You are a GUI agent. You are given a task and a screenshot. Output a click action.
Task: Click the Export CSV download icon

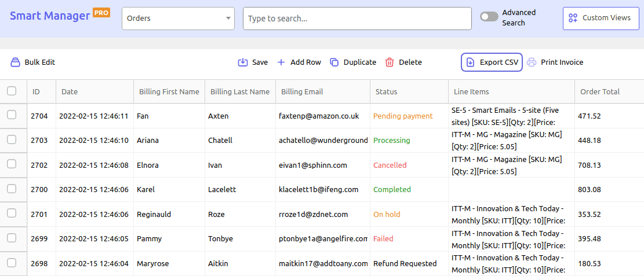point(471,62)
